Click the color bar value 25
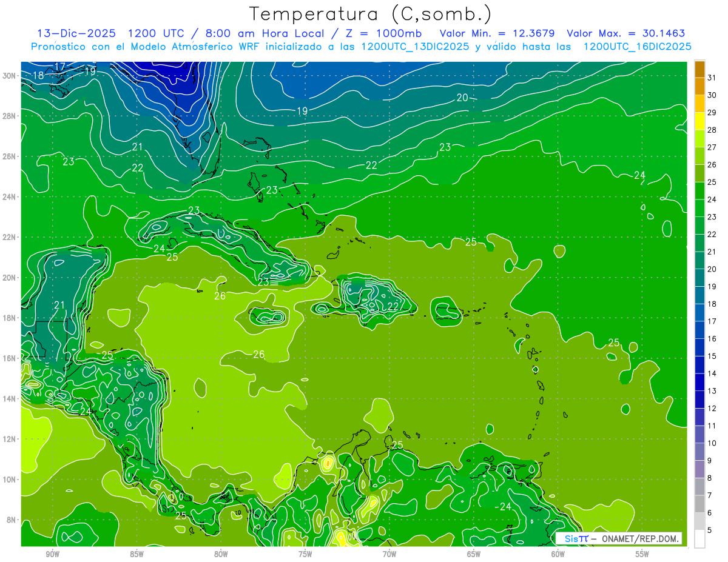 pyautogui.click(x=712, y=182)
